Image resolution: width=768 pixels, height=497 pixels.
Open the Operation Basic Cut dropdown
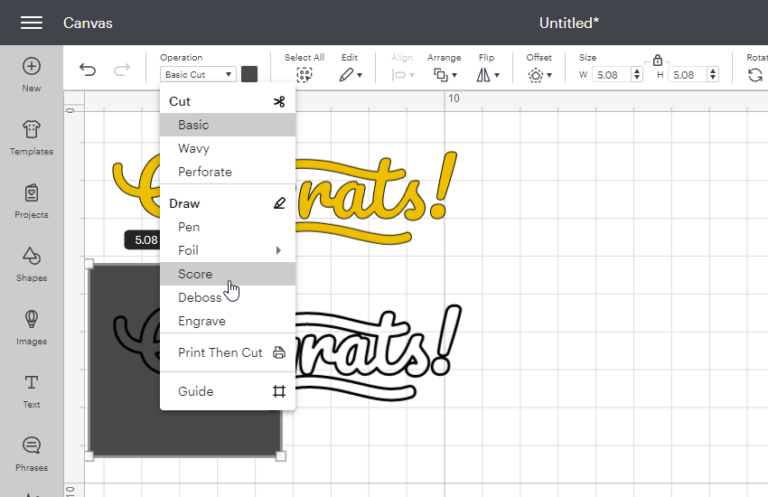click(198, 74)
